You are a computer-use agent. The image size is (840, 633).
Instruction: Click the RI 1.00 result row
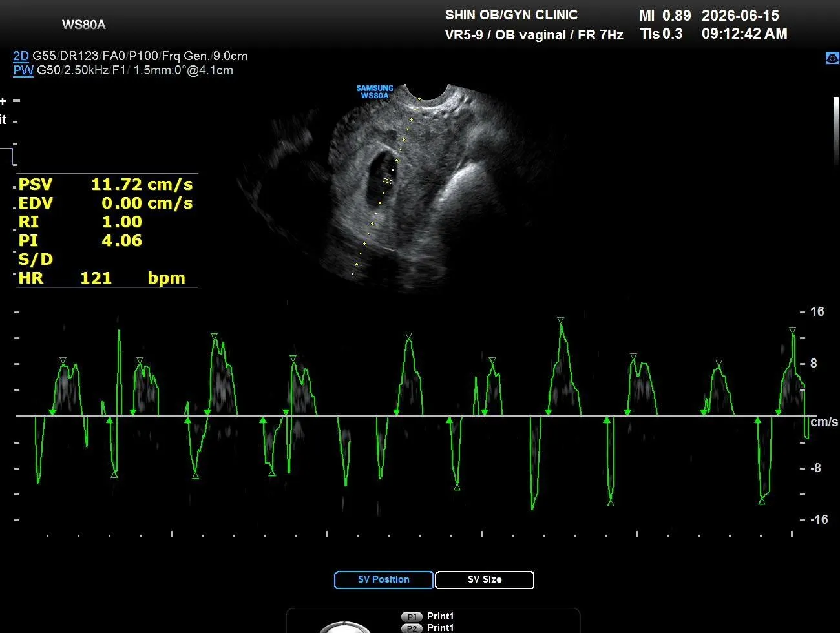pos(107,222)
